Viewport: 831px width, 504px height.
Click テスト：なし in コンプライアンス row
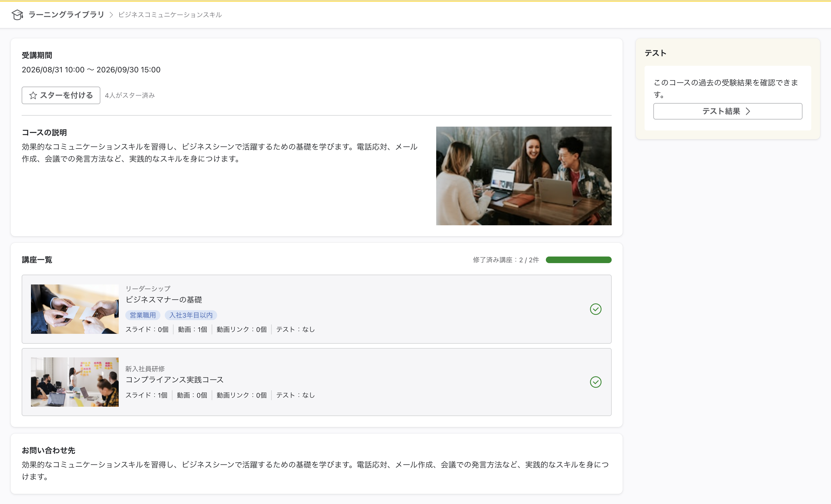click(296, 395)
